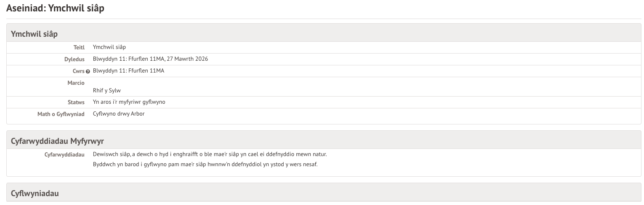The width and height of the screenshot is (644, 205).
Task: Click the instruction line starting Byddwch yn barod
Action: (205, 164)
